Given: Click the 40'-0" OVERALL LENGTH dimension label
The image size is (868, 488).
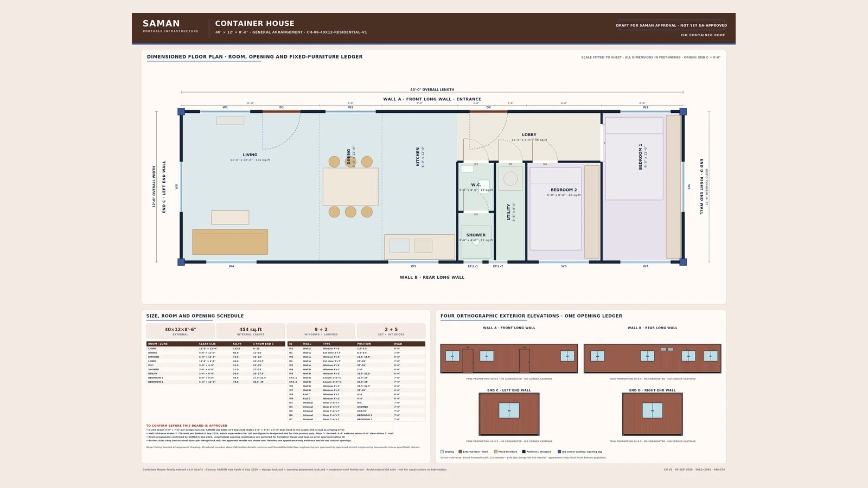Looking at the screenshot, I should pos(432,89).
